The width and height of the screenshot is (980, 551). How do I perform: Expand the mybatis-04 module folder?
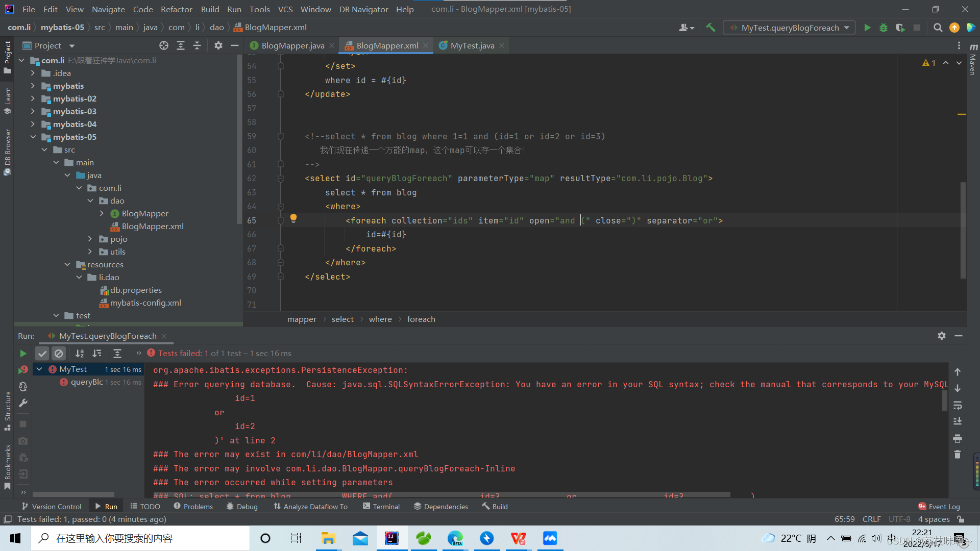[33, 124]
